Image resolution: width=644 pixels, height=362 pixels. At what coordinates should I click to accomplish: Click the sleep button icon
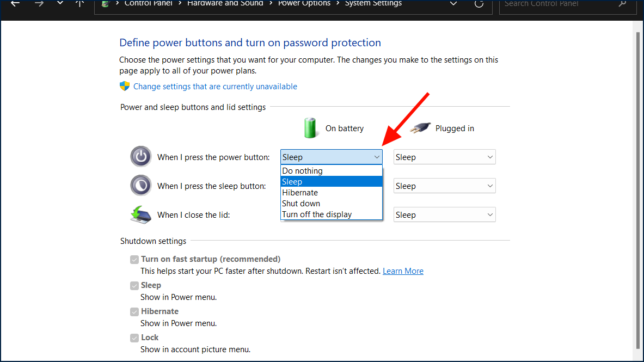point(140,185)
